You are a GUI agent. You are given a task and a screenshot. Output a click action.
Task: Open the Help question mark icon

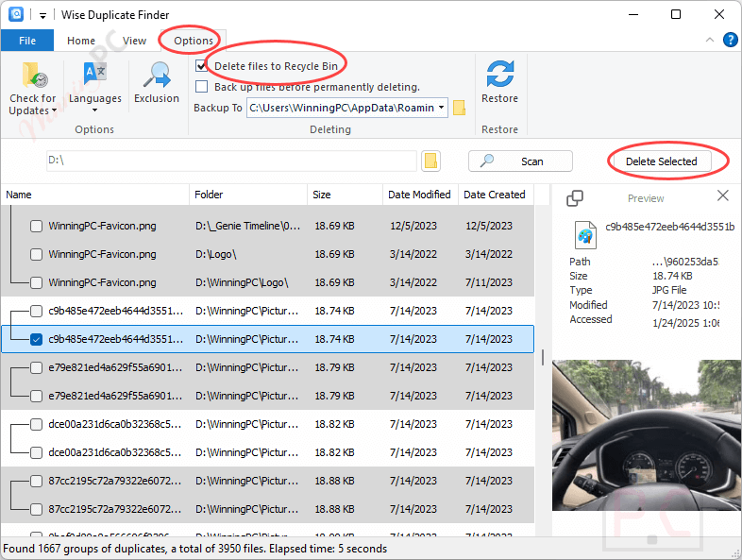pyautogui.click(x=730, y=40)
